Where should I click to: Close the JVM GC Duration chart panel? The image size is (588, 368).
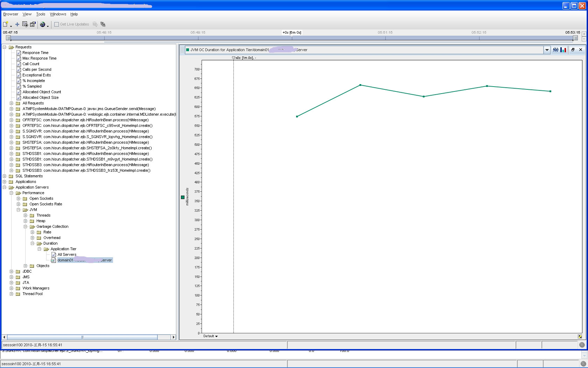(x=581, y=50)
